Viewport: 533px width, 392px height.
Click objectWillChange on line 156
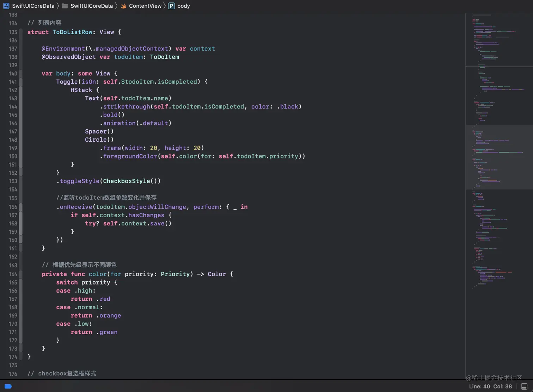[x=157, y=207]
